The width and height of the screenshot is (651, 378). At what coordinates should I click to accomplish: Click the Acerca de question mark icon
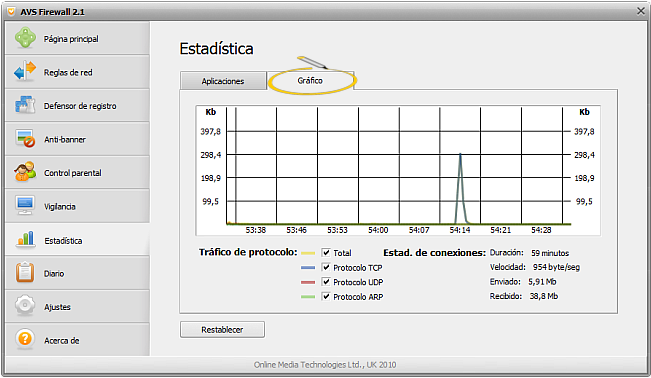pyautogui.click(x=25, y=339)
